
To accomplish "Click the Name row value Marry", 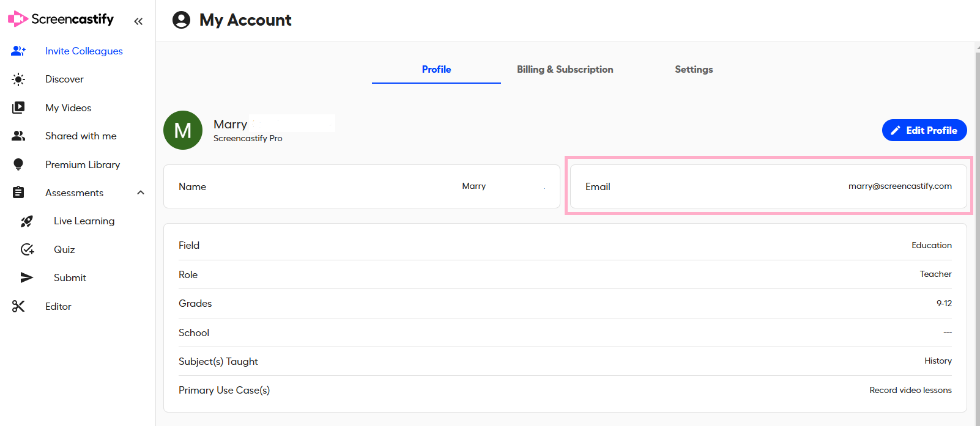I will click(474, 186).
